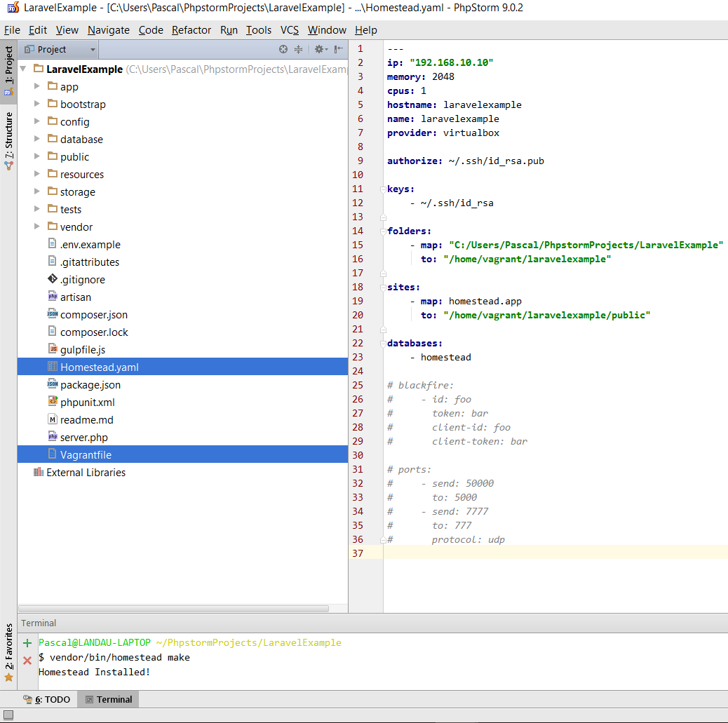728x723 pixels.
Task: Fold the databases block in editor gutter
Action: [383, 343]
